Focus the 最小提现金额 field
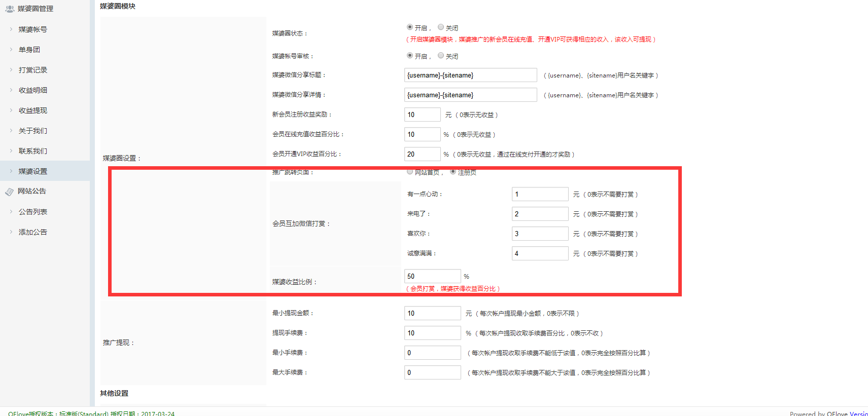 [x=433, y=313]
